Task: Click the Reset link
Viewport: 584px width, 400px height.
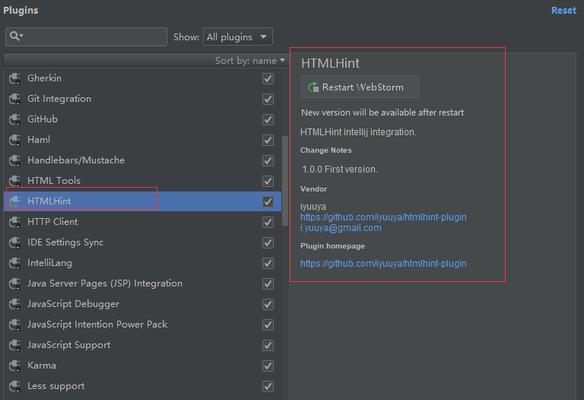Action: point(564,10)
